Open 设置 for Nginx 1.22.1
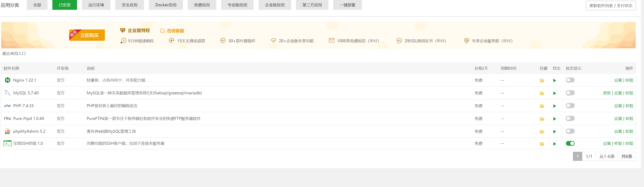Screen dimensions: 644x187 coord(618,80)
